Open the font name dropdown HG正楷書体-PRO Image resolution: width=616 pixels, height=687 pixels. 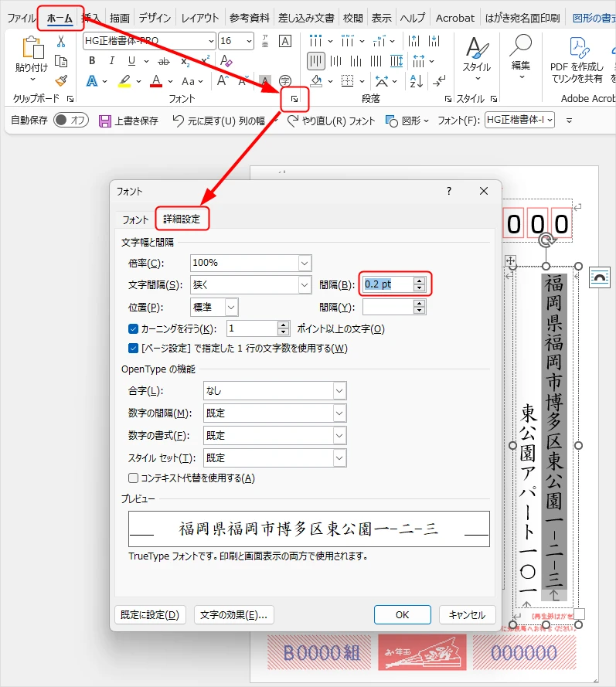point(211,41)
